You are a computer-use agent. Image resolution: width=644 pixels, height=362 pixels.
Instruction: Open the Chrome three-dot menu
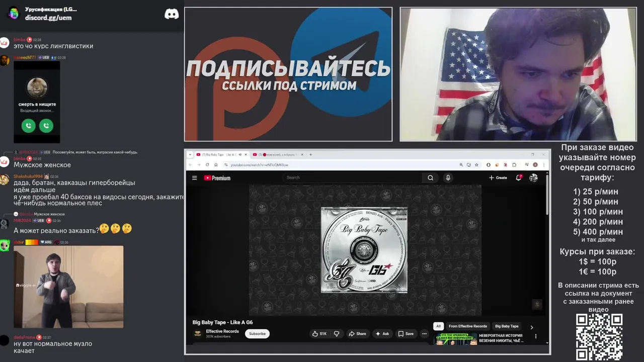click(543, 164)
